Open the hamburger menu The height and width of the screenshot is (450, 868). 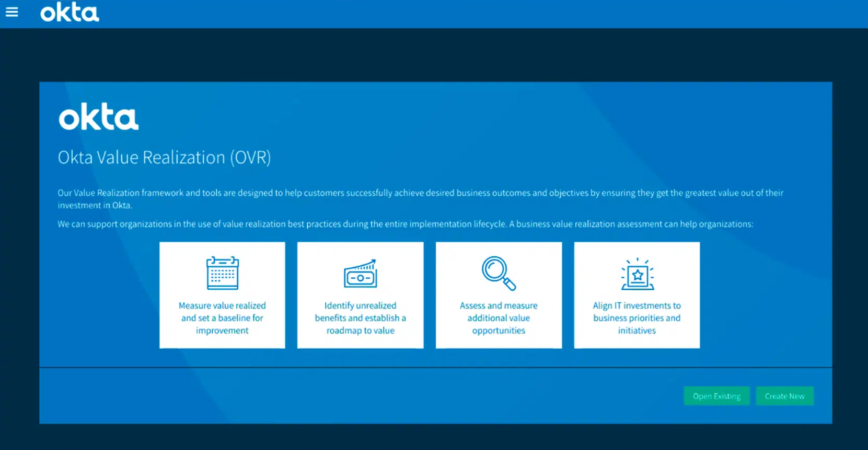[12, 12]
